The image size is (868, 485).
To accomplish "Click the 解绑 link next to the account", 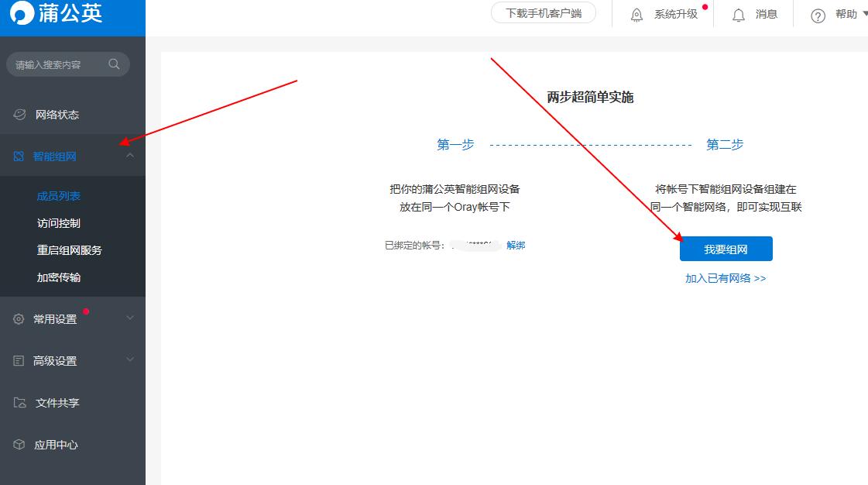I will (x=516, y=245).
